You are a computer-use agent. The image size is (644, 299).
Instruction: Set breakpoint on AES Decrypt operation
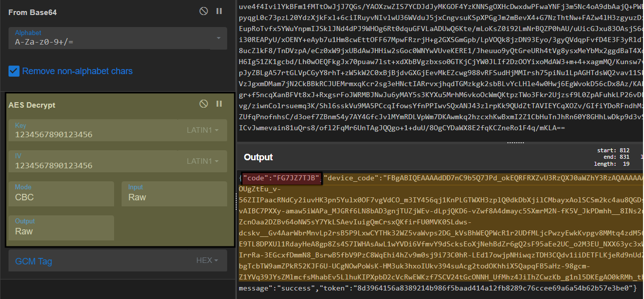(x=219, y=104)
